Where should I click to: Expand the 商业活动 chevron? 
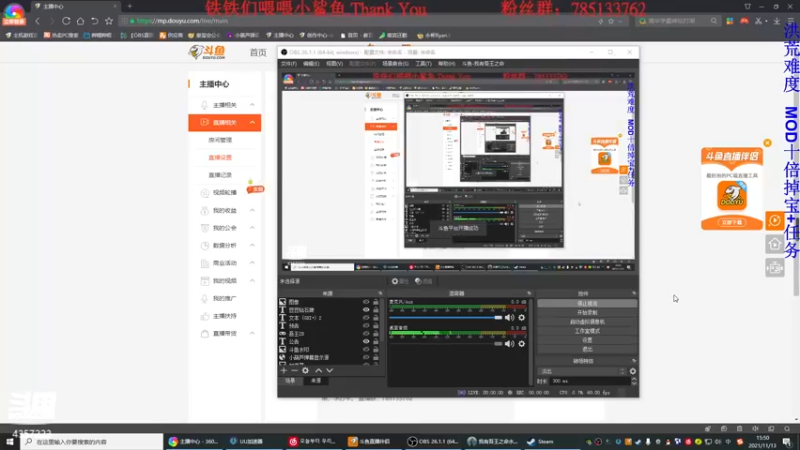pyautogui.click(x=252, y=263)
